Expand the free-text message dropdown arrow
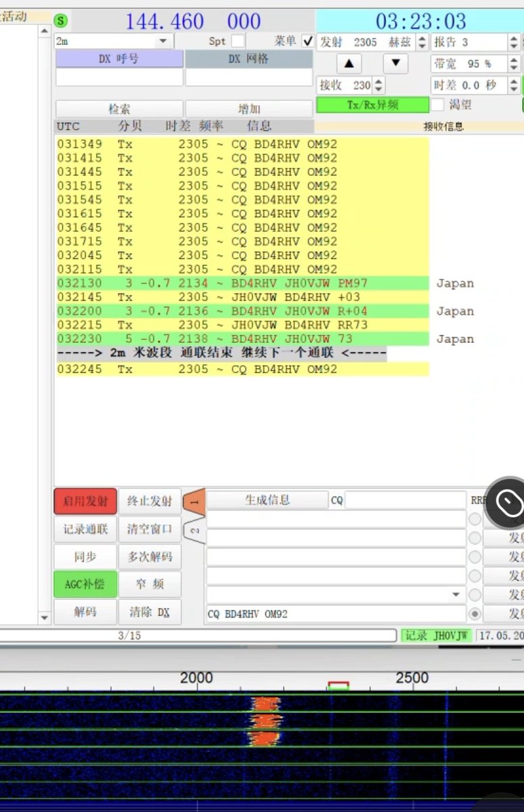 point(455,595)
